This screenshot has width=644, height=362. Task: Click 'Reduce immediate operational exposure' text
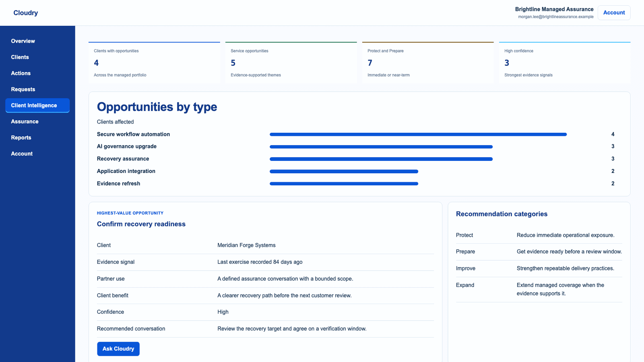tap(566, 235)
